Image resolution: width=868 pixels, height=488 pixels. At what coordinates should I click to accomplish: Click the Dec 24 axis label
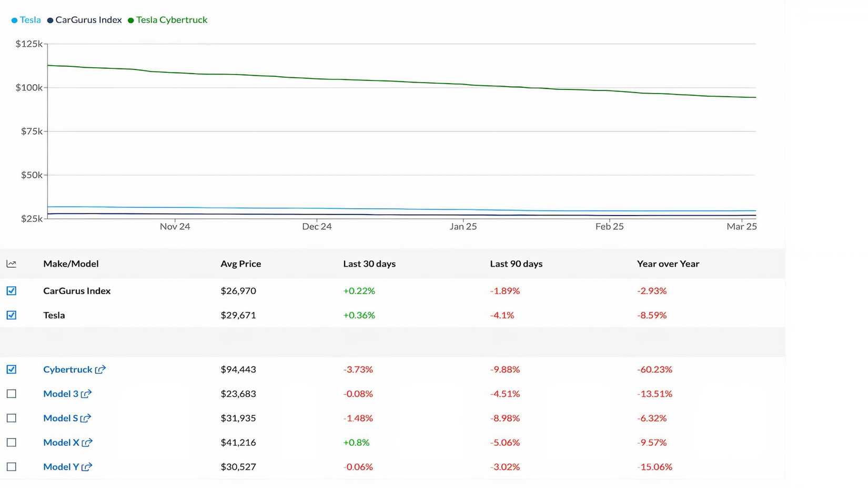pyautogui.click(x=317, y=227)
